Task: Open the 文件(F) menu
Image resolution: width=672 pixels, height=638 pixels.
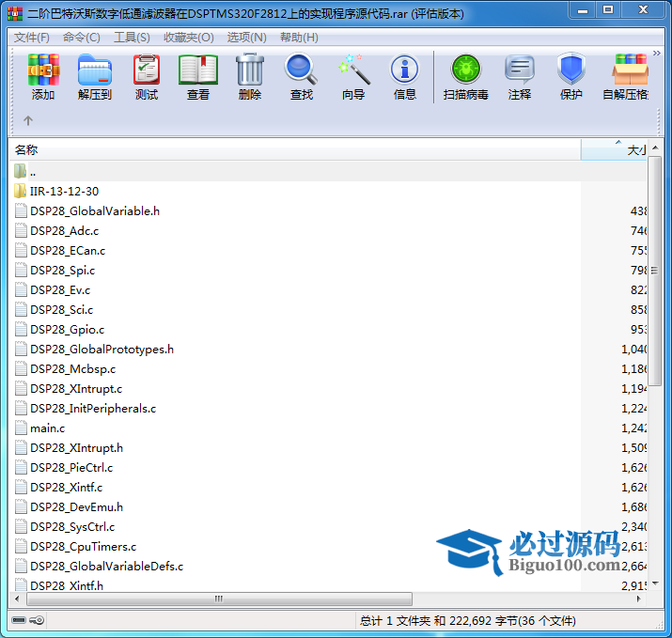Action: tap(32, 38)
